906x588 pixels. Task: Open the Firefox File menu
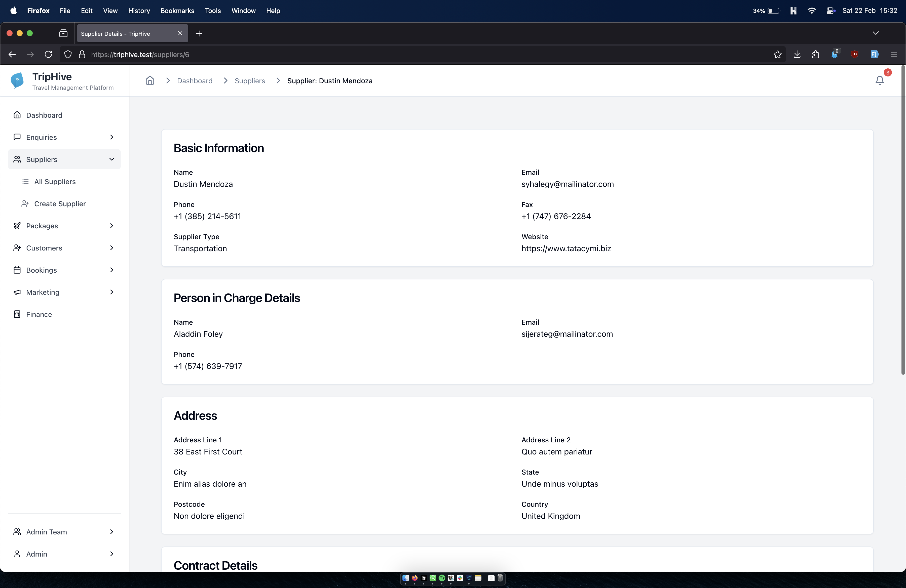click(65, 11)
